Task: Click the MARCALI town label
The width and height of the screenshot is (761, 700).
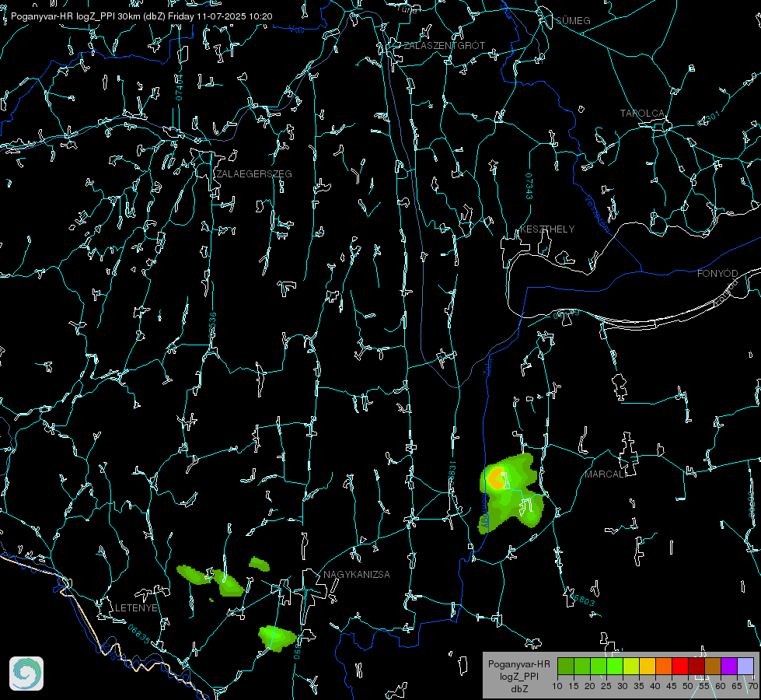Action: pyautogui.click(x=606, y=474)
